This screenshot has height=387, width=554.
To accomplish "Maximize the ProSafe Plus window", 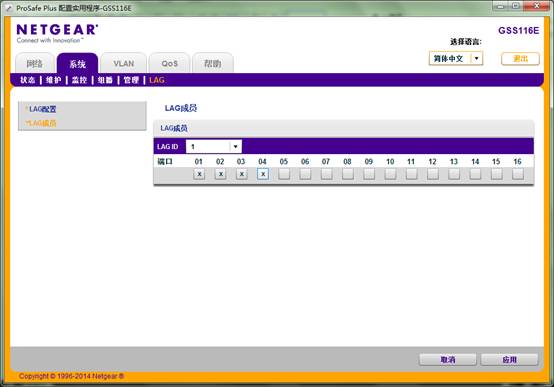I will coord(515,6).
